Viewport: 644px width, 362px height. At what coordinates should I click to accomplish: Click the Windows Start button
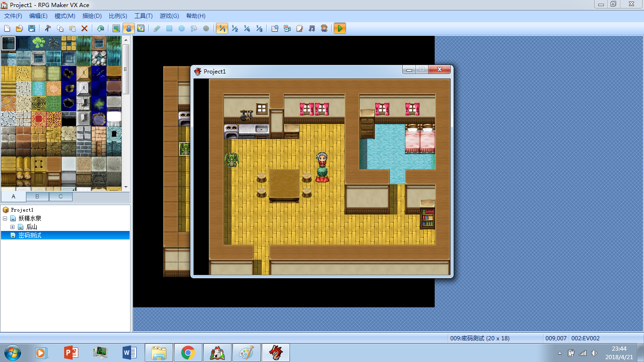(13, 353)
